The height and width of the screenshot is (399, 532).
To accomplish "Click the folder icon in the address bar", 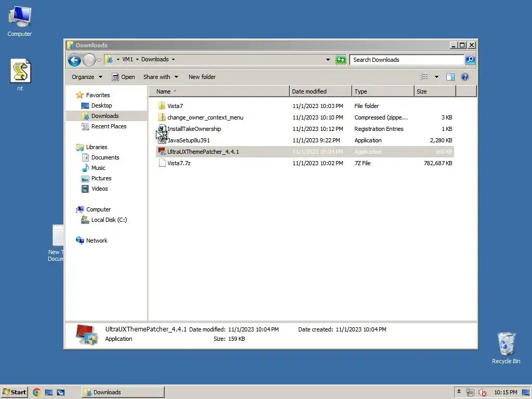I will click(109, 59).
